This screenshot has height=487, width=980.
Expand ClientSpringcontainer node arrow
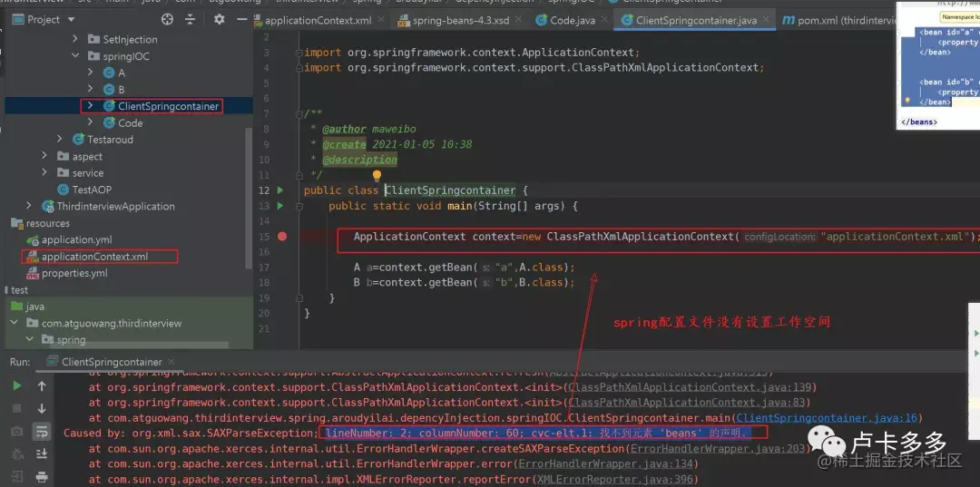(90, 106)
